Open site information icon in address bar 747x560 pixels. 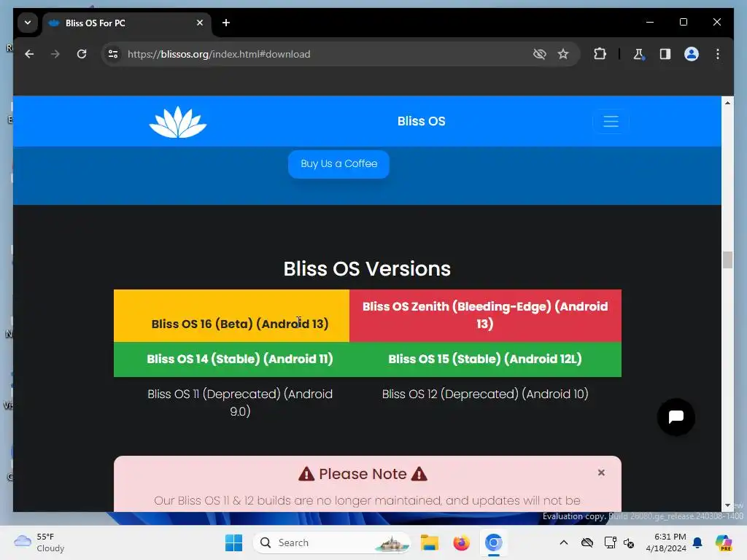point(113,54)
